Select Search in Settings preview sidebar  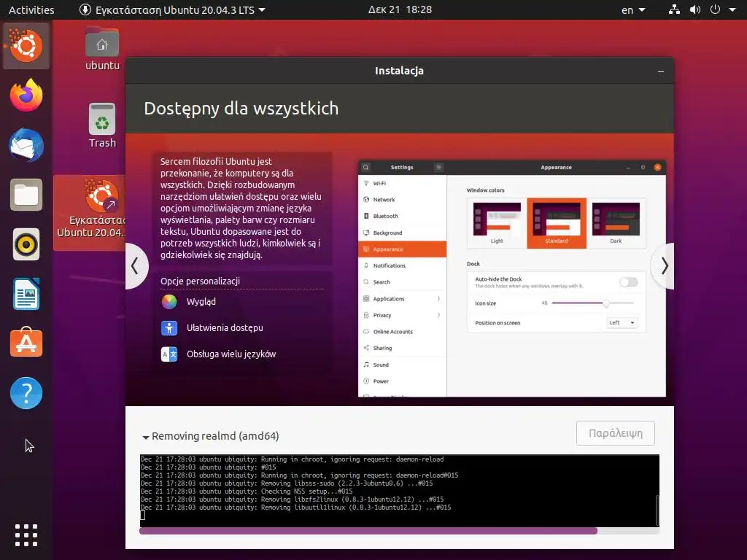[402, 282]
